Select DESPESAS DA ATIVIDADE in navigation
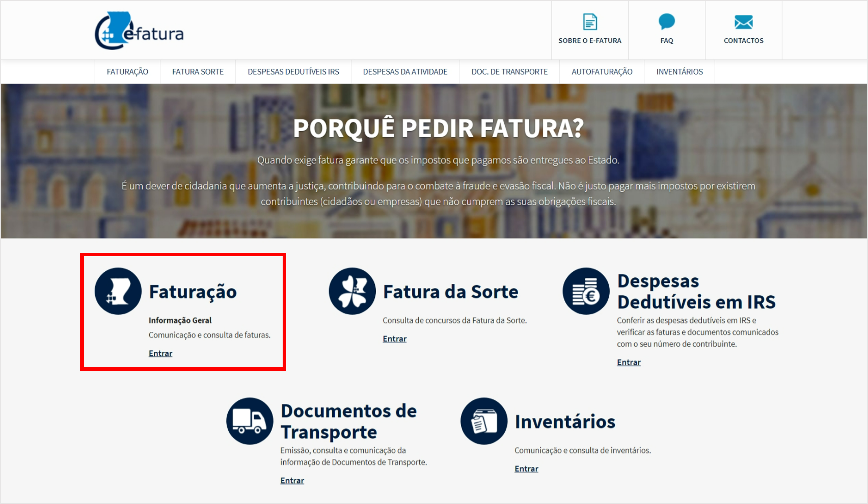The width and height of the screenshot is (868, 504). pos(405,72)
